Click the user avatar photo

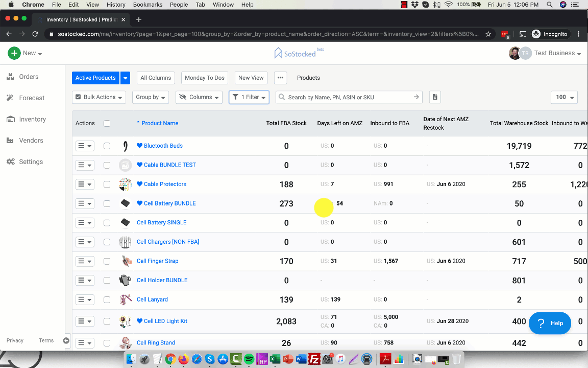(x=514, y=53)
